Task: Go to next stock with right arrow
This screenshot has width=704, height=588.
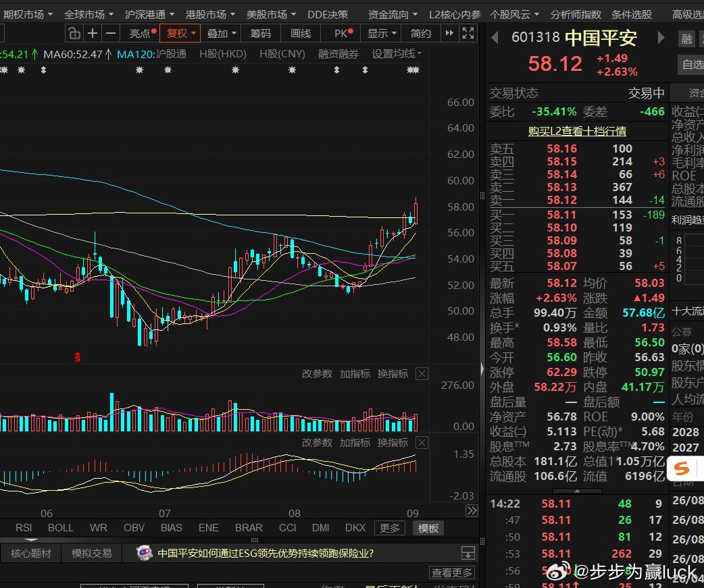Action: point(661,38)
